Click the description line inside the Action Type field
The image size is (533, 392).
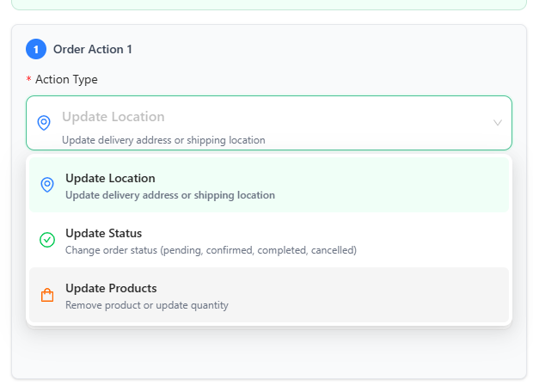(163, 140)
